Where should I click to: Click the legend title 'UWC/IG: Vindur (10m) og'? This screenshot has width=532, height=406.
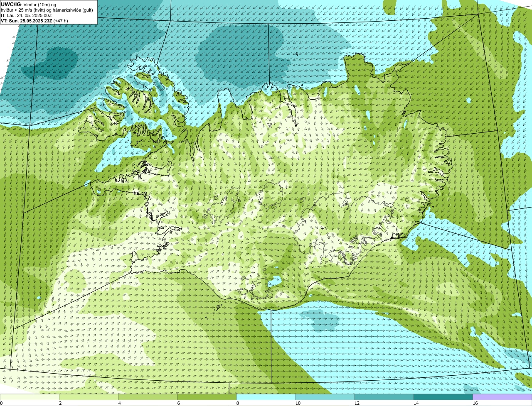[x=28, y=4]
